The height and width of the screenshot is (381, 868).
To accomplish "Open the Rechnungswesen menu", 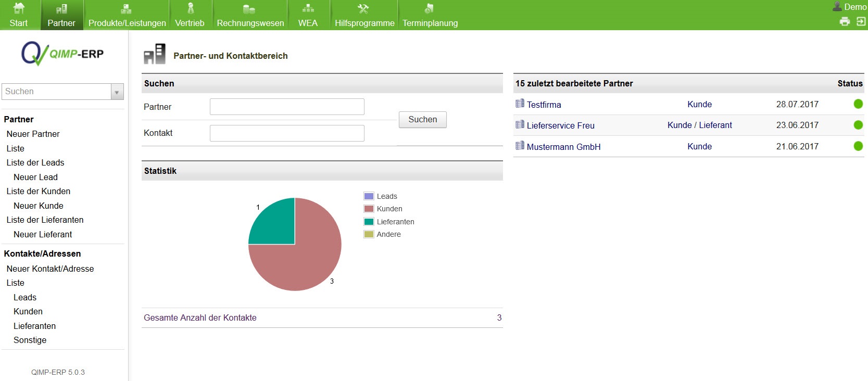I will tap(250, 15).
